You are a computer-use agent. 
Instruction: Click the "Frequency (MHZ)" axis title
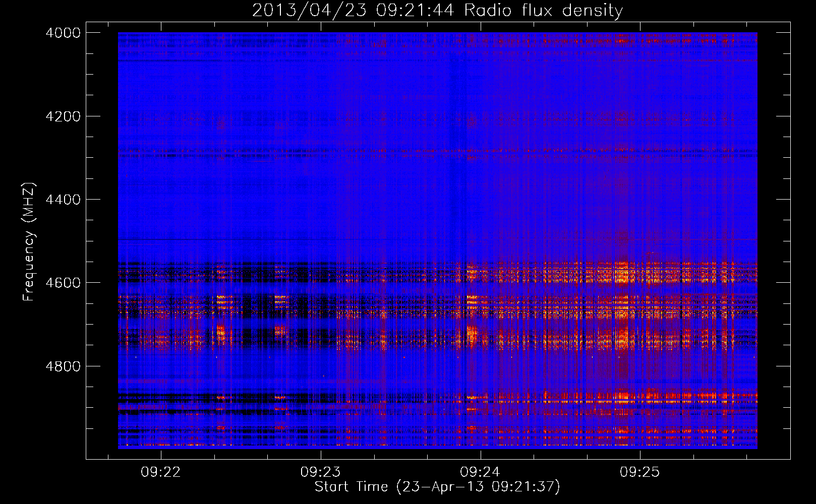(29, 242)
